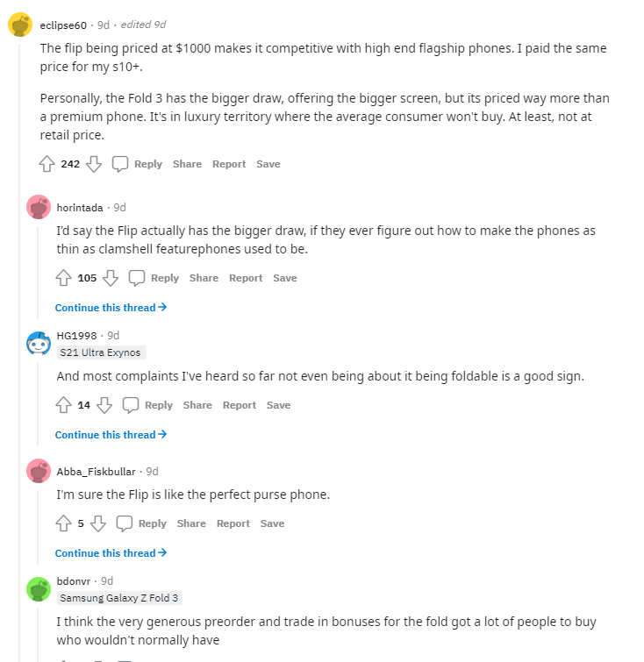The height and width of the screenshot is (662, 644).
Task: Open bdonvr's green avatar
Action: pos(39,589)
